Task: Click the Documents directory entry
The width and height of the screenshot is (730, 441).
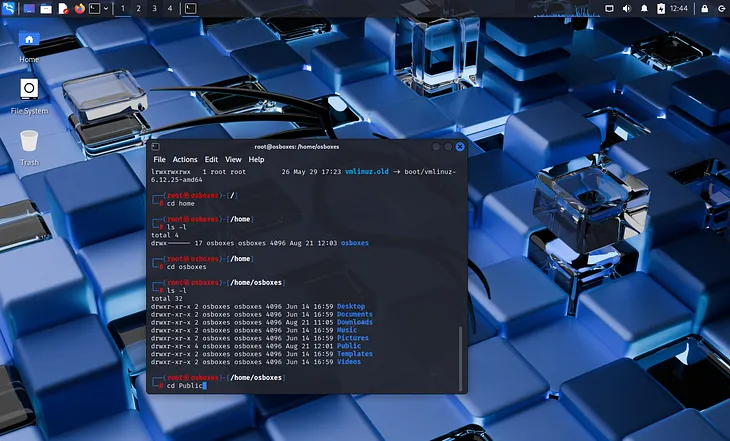Action: (x=355, y=314)
